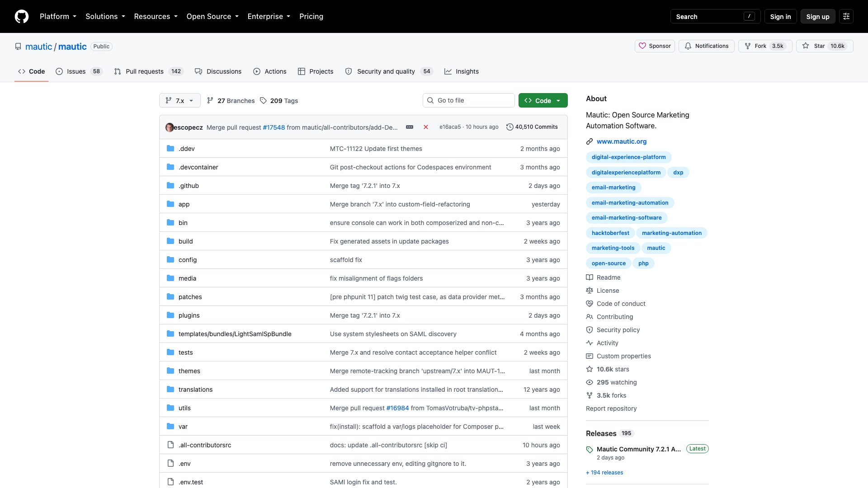
Task: Expand the Platform menu
Action: coord(58,16)
